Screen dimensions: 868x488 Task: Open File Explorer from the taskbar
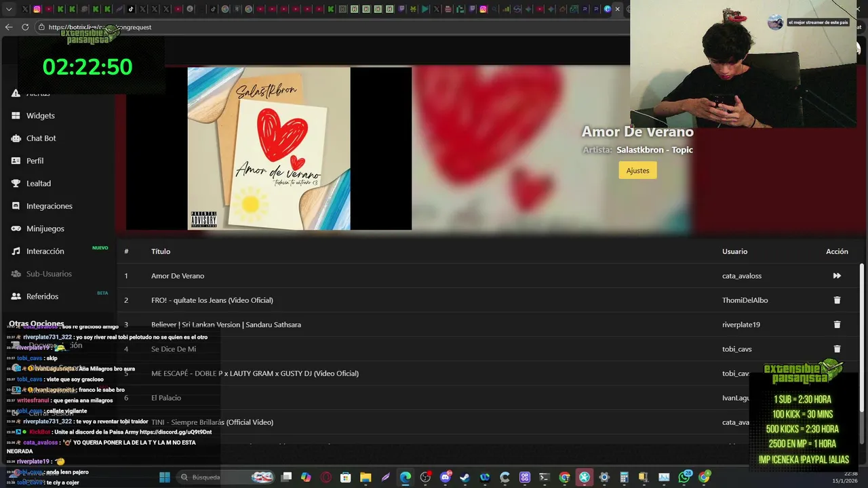[365, 477]
